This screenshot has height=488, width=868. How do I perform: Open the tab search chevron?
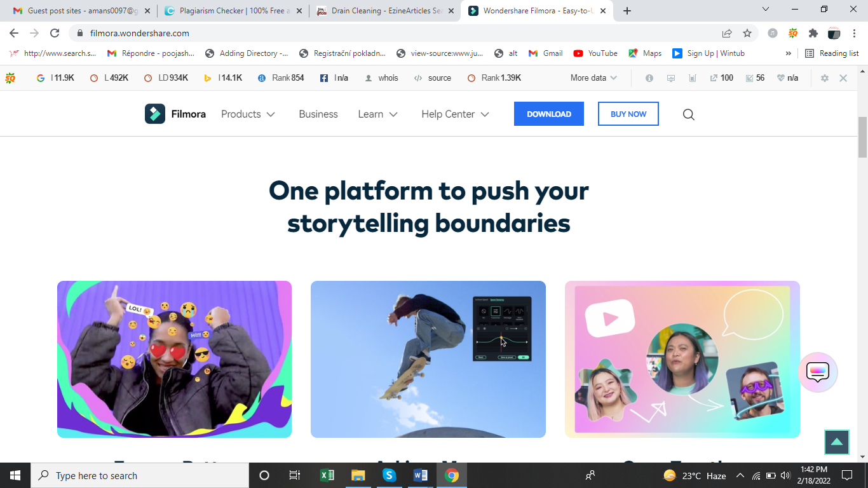click(x=766, y=9)
